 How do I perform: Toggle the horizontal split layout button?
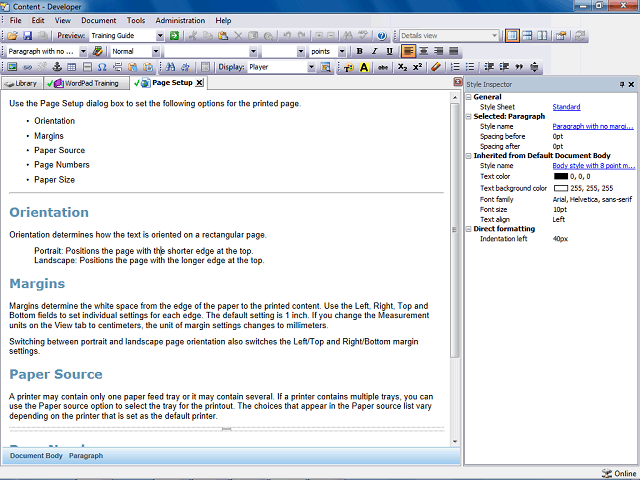pyautogui.click(x=527, y=36)
